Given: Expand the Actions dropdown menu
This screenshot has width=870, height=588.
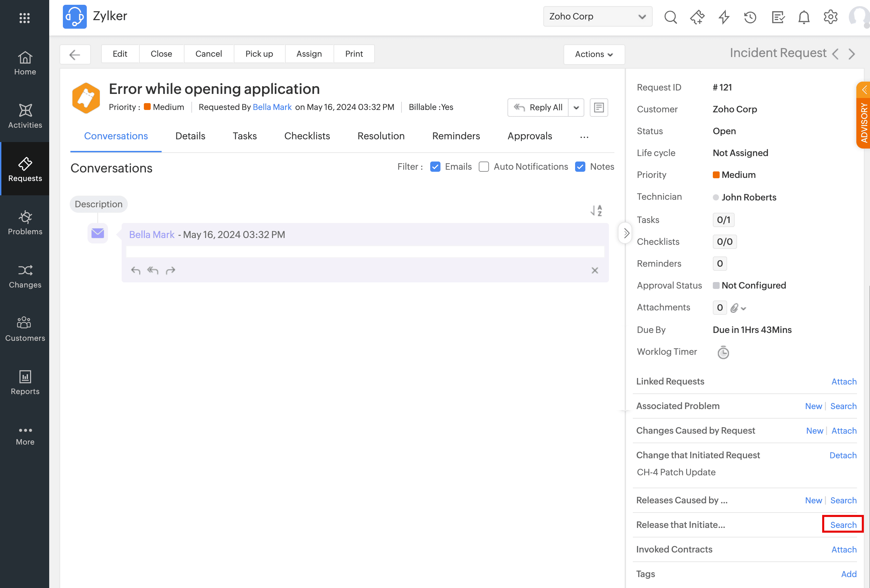Looking at the screenshot, I should click(594, 54).
